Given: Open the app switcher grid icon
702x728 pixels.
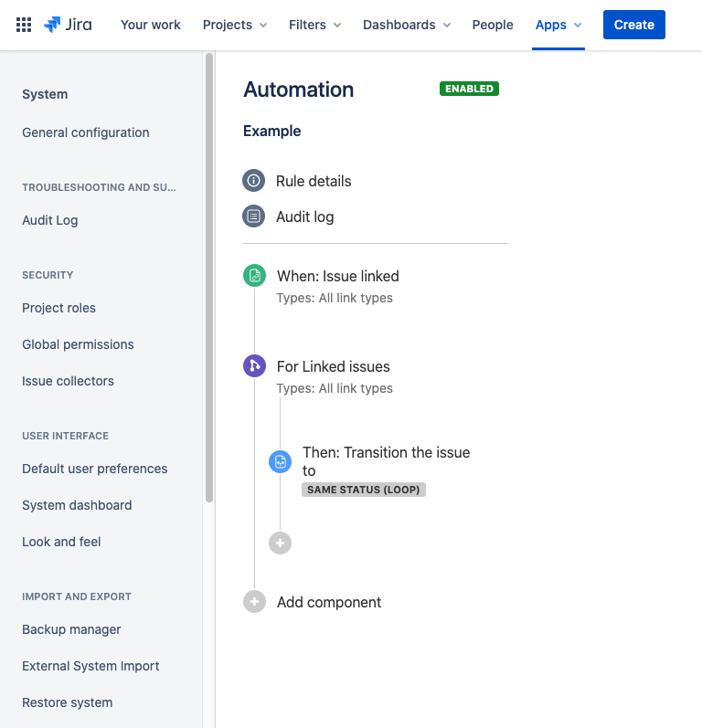Looking at the screenshot, I should point(24,25).
